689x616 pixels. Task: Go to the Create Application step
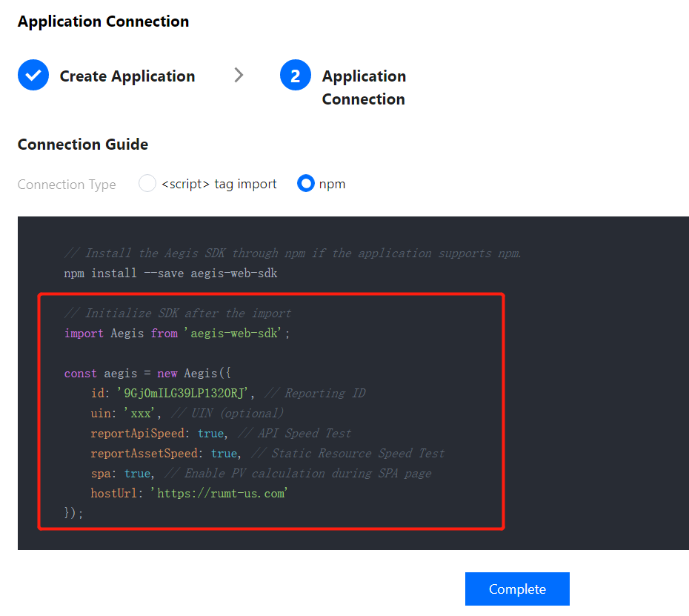127,76
